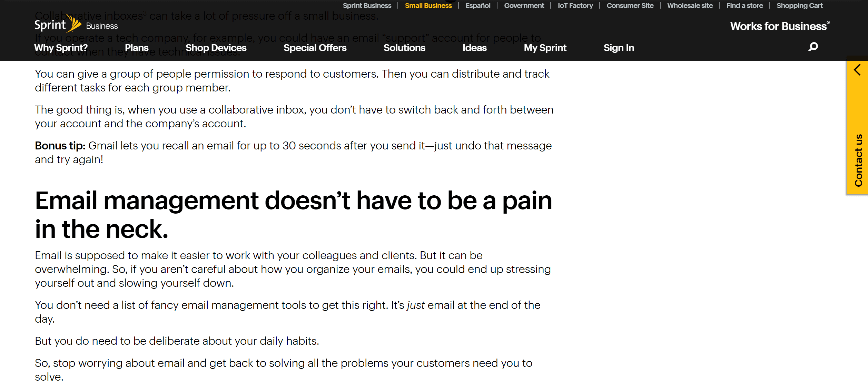Open the Solutions menu
Screen dimensions: 868x391
click(404, 48)
